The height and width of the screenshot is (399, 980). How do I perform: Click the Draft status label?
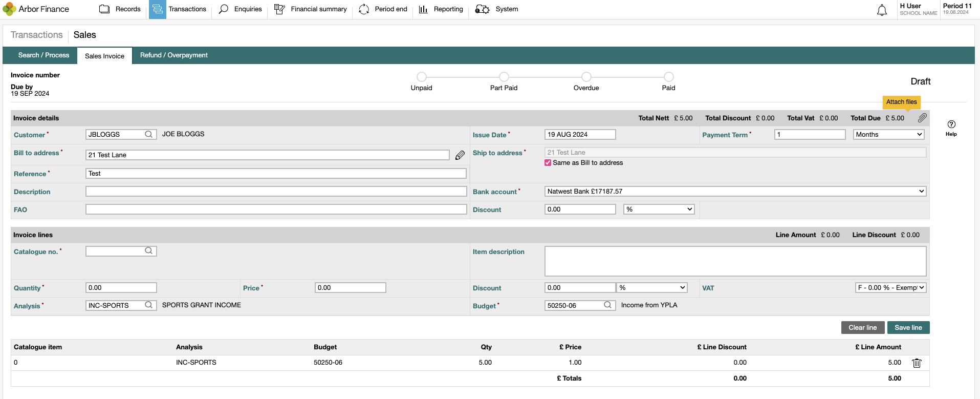pos(921,81)
